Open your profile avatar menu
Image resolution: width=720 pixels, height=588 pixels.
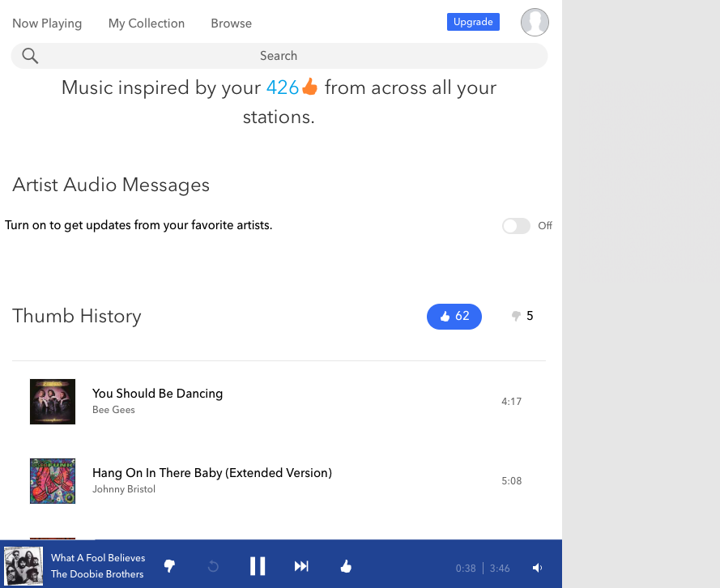(535, 22)
